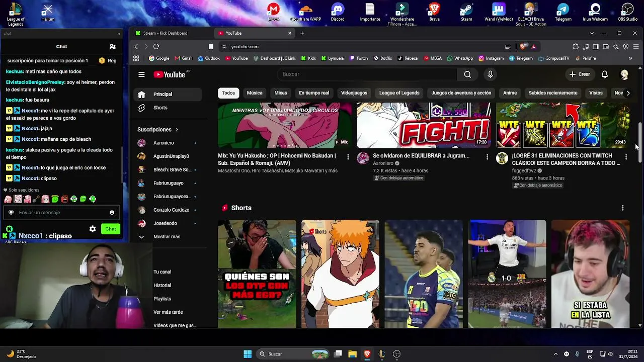644x362 pixels.
Task: Show hidden bookmarks overflow chevron
Action: click(x=630, y=58)
